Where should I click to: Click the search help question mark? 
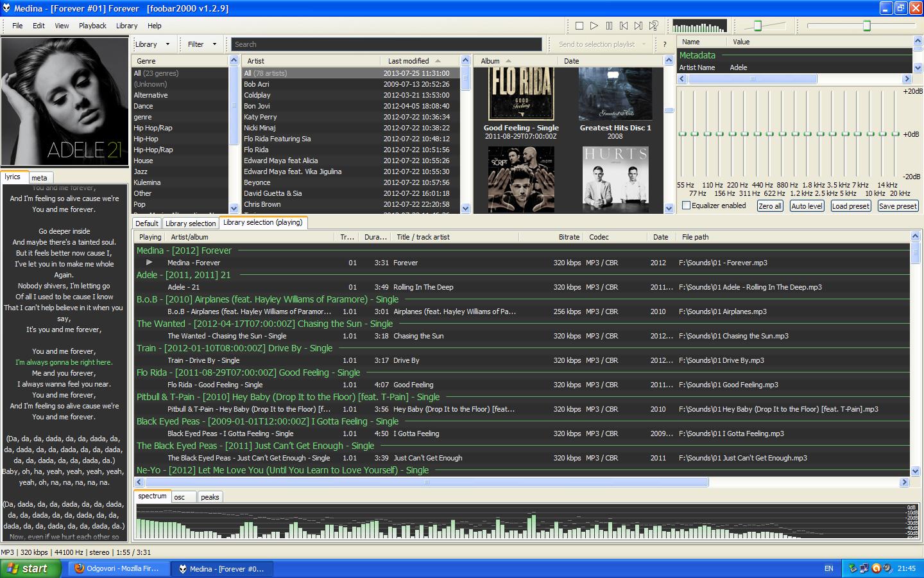665,44
